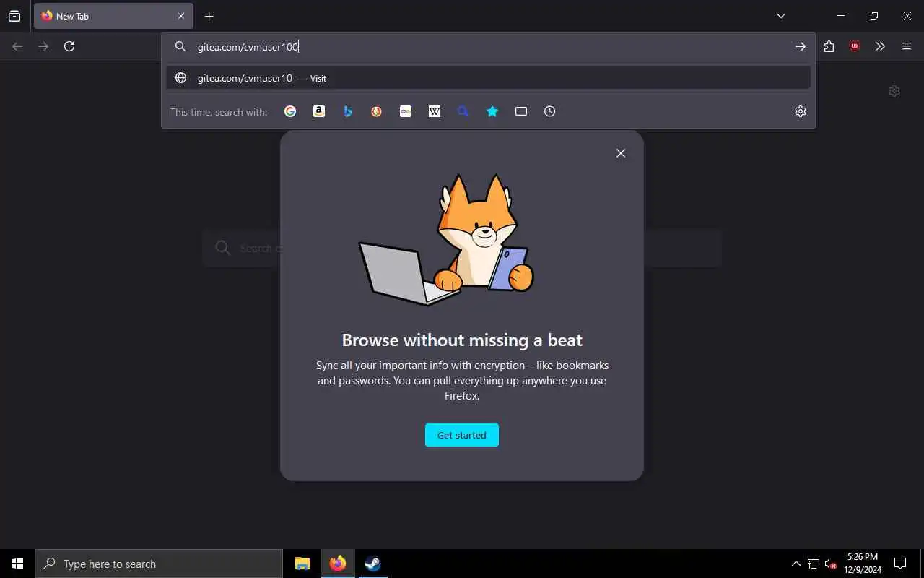Search this time with Bing
Image resolution: width=924 pixels, height=578 pixels.
coord(348,111)
